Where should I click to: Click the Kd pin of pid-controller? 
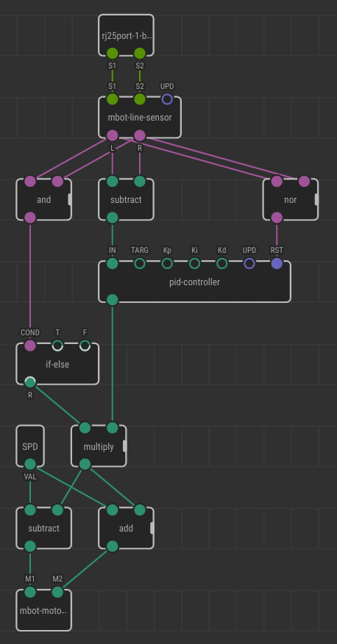click(x=222, y=264)
